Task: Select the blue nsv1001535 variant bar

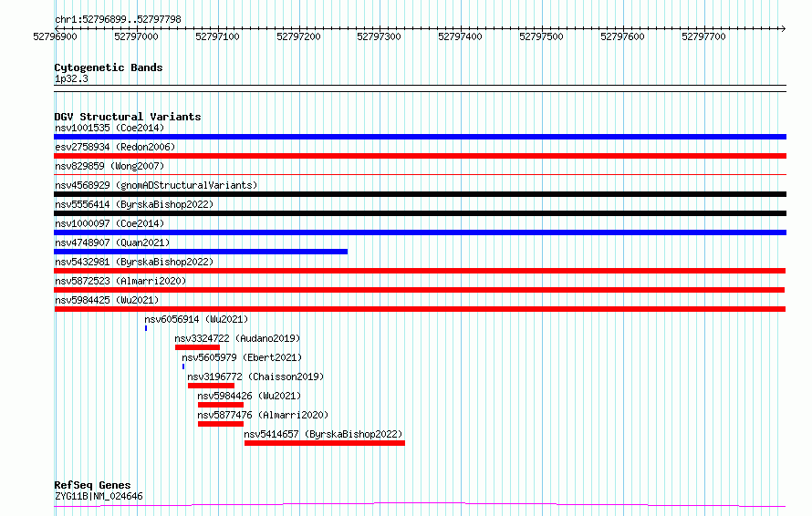Action: point(420,137)
